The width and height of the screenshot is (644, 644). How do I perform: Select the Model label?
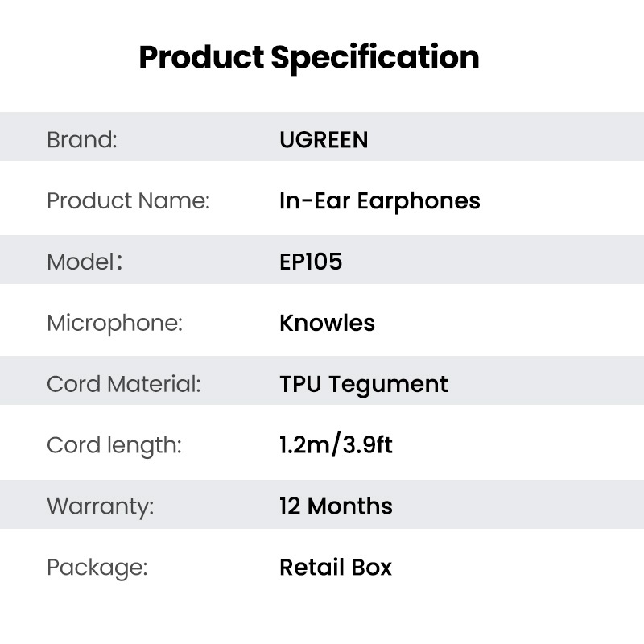(85, 262)
